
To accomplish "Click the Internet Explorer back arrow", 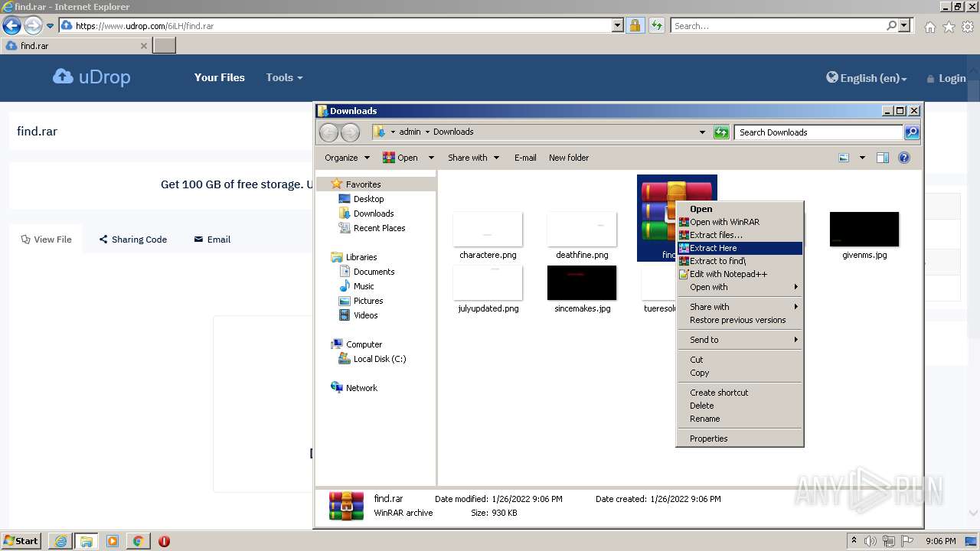I will pos(12,25).
